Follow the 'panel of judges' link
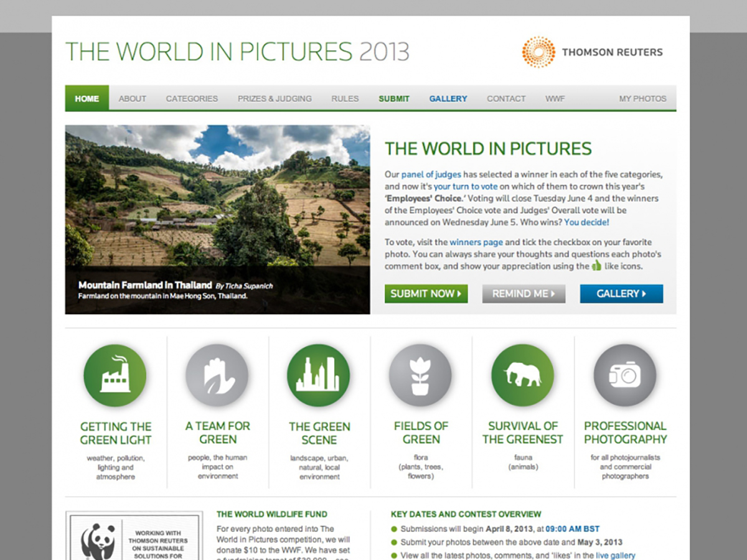 [x=431, y=174]
